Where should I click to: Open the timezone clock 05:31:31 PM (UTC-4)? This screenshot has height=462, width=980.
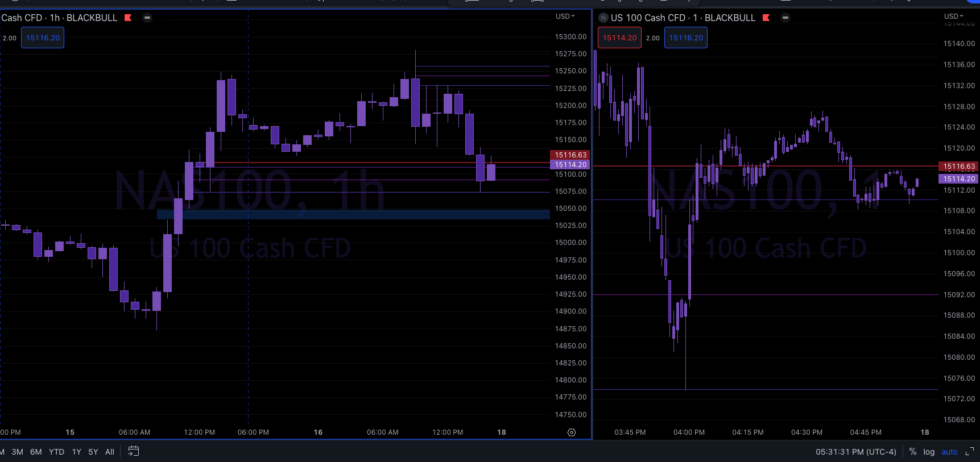tap(856, 452)
